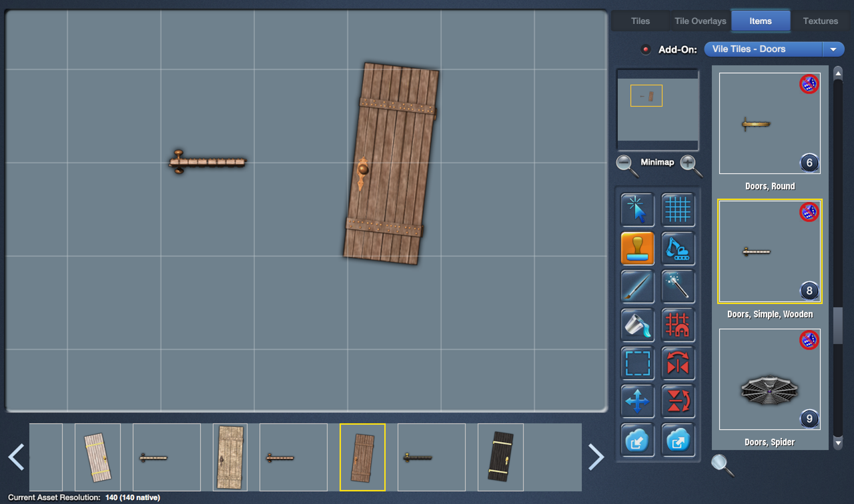Go to previous asset variants with left arrow
Image resolution: width=854 pixels, height=504 pixels.
click(16, 457)
